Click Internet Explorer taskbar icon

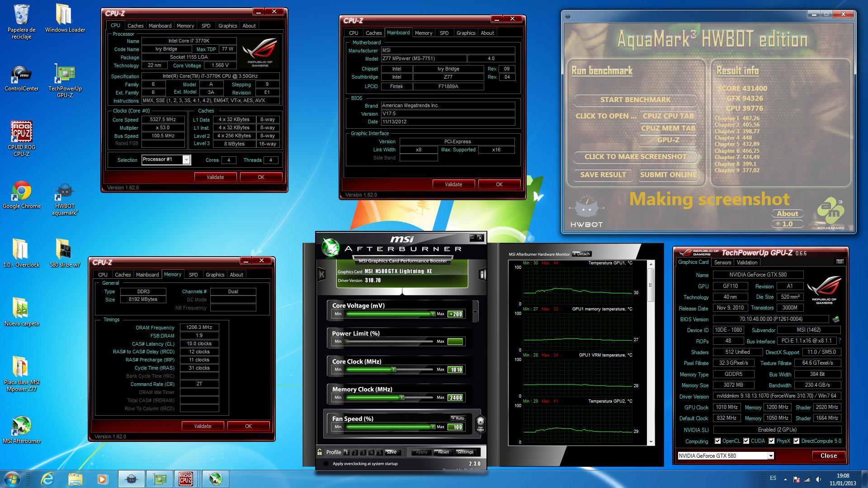[x=47, y=479]
